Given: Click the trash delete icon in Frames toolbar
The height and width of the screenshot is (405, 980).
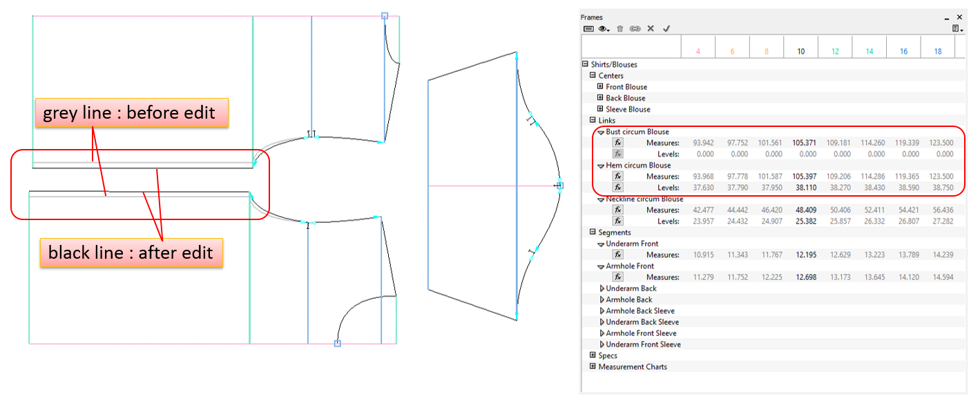Looking at the screenshot, I should (619, 29).
